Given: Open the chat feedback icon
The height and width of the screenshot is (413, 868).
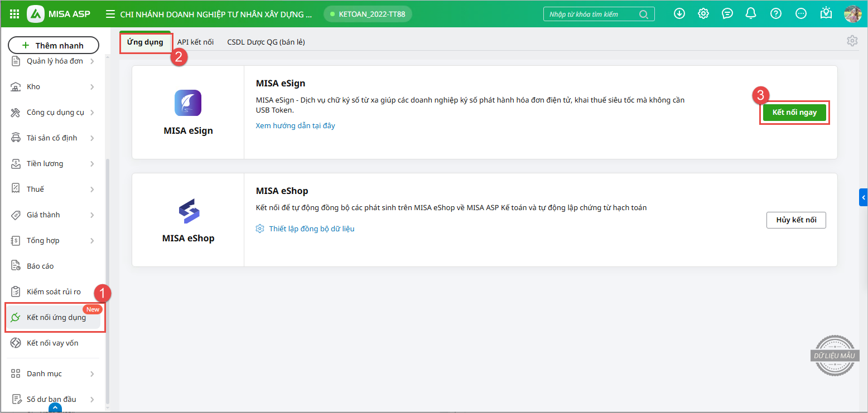Looking at the screenshot, I should pos(727,14).
